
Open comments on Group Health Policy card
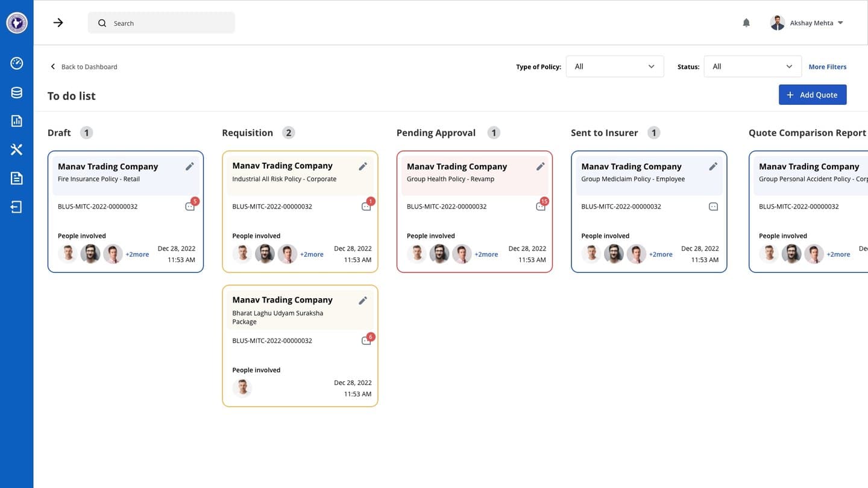(541, 205)
